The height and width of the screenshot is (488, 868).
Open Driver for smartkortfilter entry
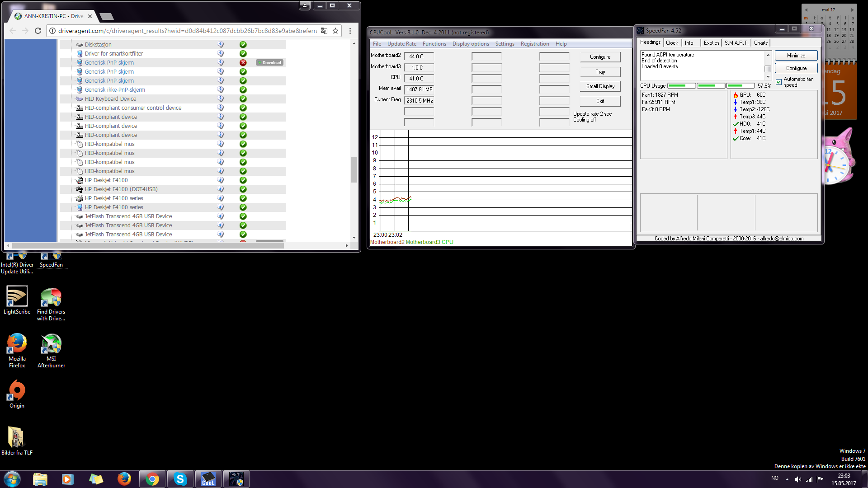pyautogui.click(x=114, y=53)
